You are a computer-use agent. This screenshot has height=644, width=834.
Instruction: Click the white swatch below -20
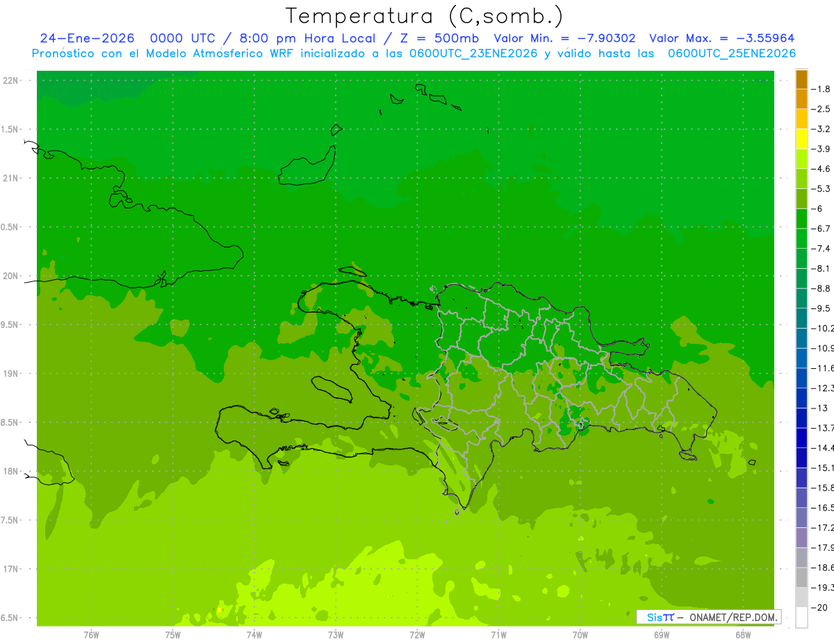(x=801, y=618)
